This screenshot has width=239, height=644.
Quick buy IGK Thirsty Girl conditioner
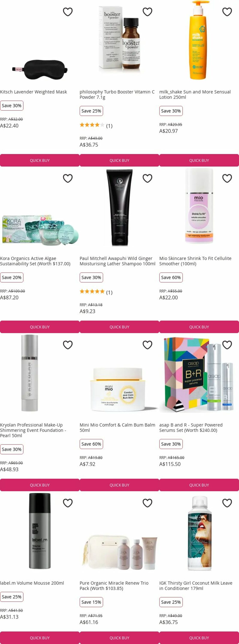[199, 638]
